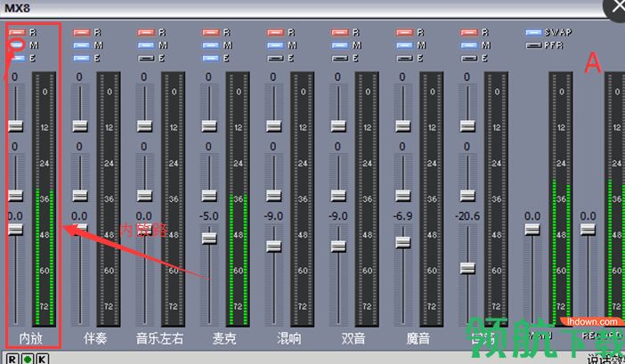Toggle the R button on the 内放 channel
The width and height of the screenshot is (625, 364).
[17, 32]
